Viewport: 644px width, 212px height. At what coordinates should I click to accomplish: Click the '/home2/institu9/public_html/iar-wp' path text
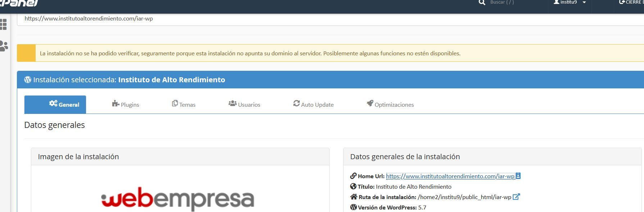pyautogui.click(x=464, y=197)
